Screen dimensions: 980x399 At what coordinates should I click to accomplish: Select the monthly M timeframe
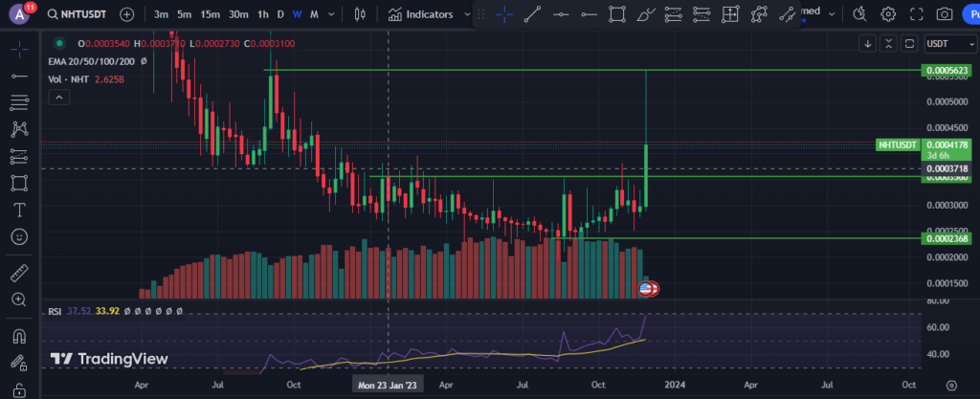314,14
